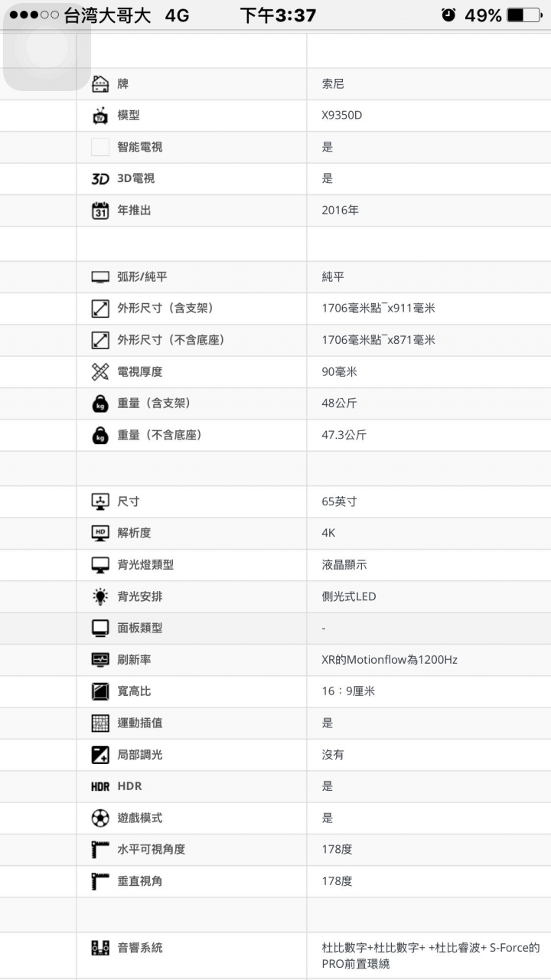Tap the speaker icon beside 音響系統

click(x=100, y=948)
